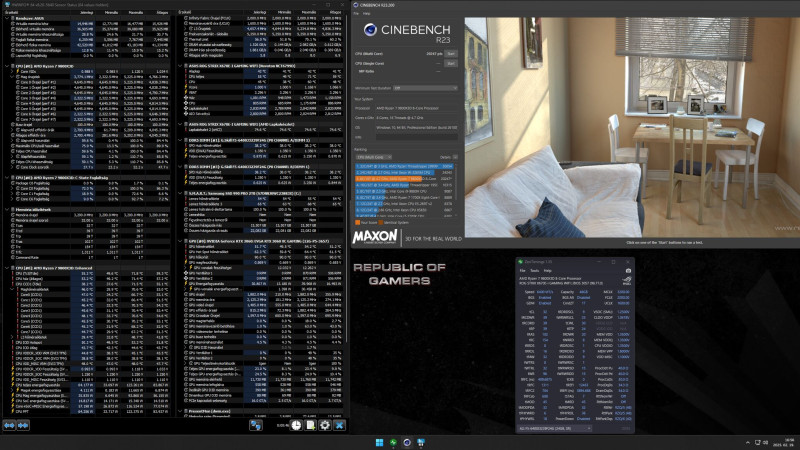Collapse the Memória időzítések sensor group
Viewport: 800px width, 450px height.
pos(7,210)
